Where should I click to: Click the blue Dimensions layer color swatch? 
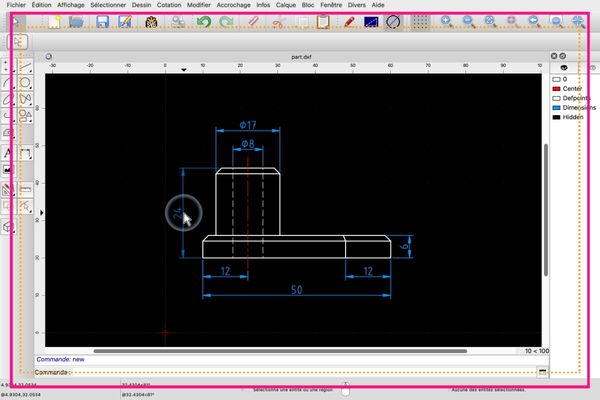556,108
